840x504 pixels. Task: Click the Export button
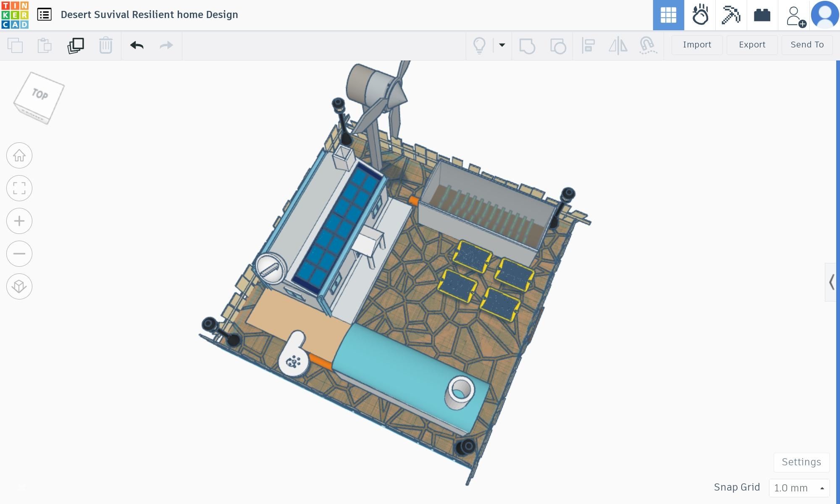[752, 45]
